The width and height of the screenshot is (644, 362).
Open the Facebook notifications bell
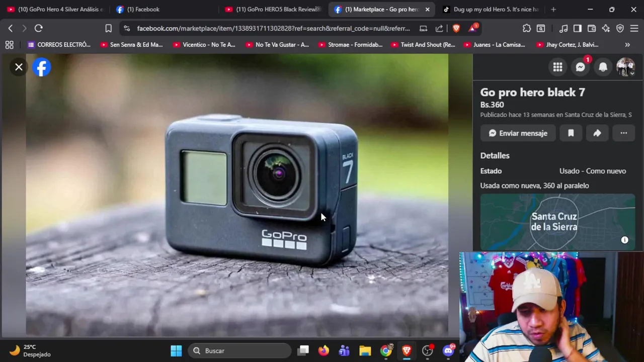tap(603, 67)
